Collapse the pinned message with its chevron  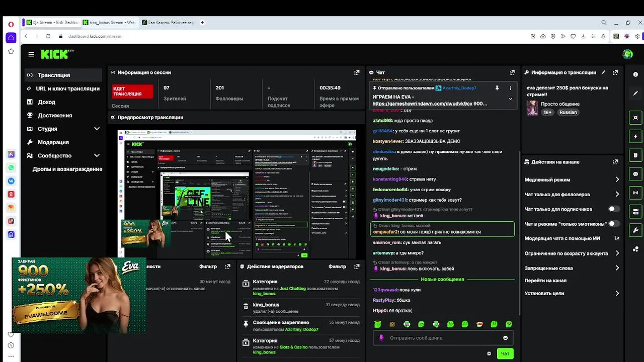510,99
